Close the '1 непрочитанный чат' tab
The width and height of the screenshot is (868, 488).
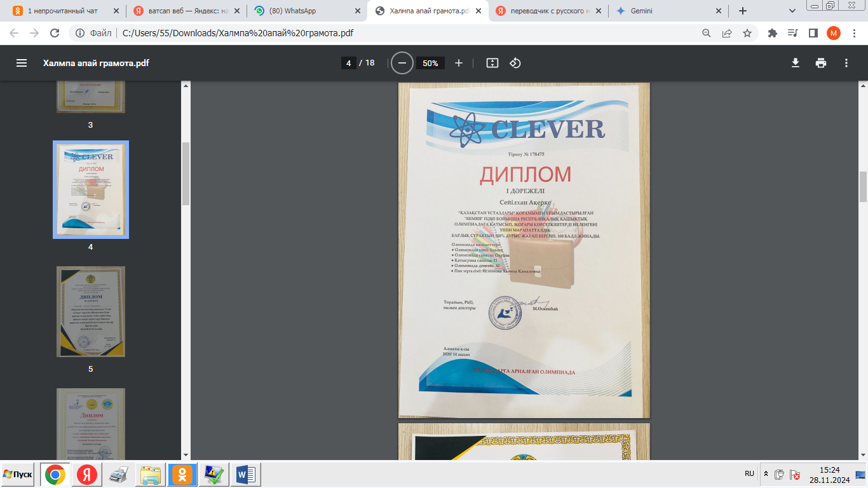click(x=116, y=11)
